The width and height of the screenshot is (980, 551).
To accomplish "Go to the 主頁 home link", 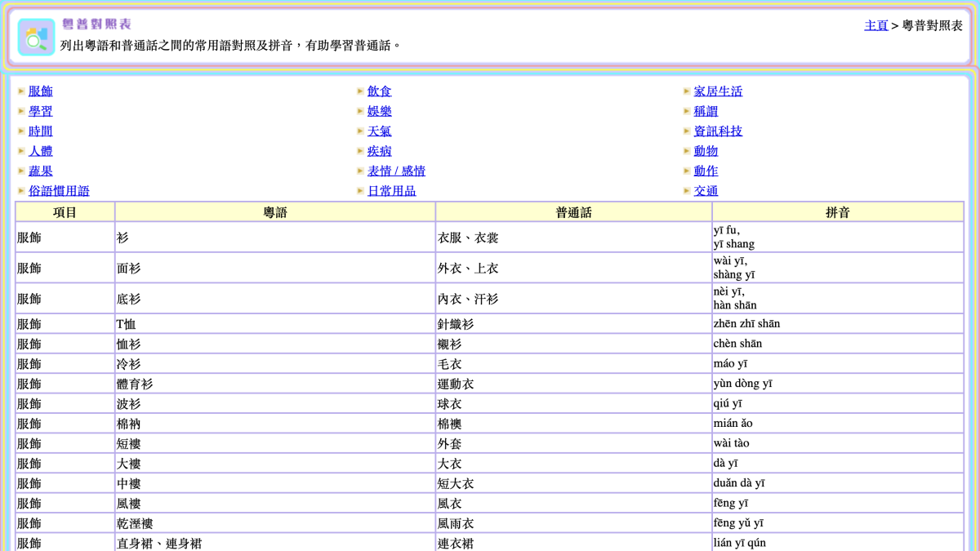I will pos(876,25).
